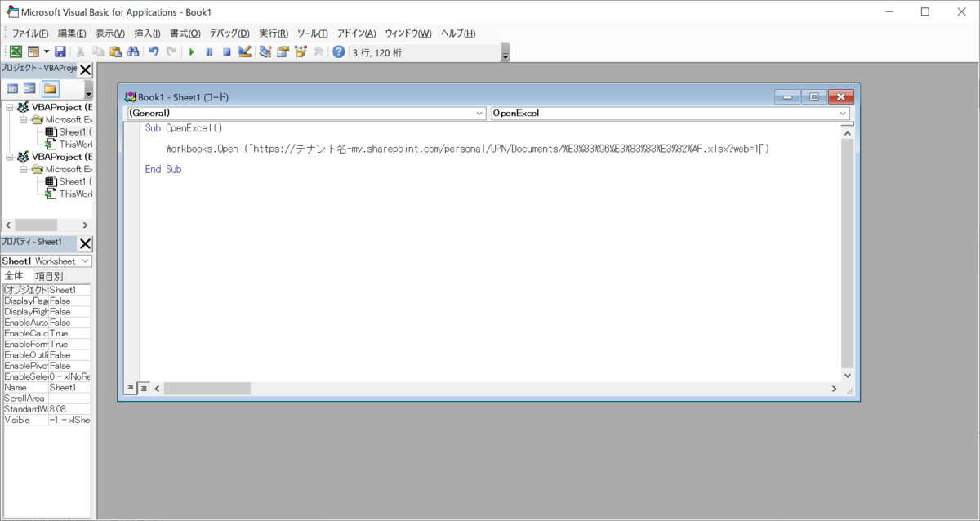
Task: Open the main toolbar options overflow arrow
Action: [506, 55]
